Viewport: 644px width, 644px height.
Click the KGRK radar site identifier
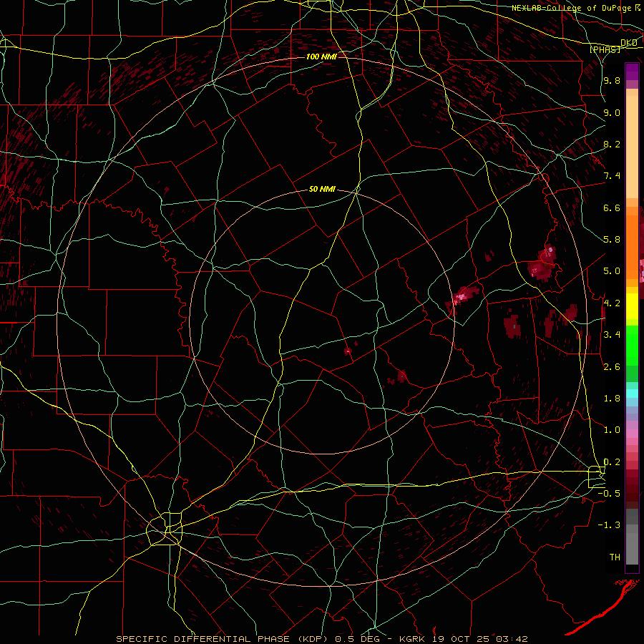coord(411,639)
